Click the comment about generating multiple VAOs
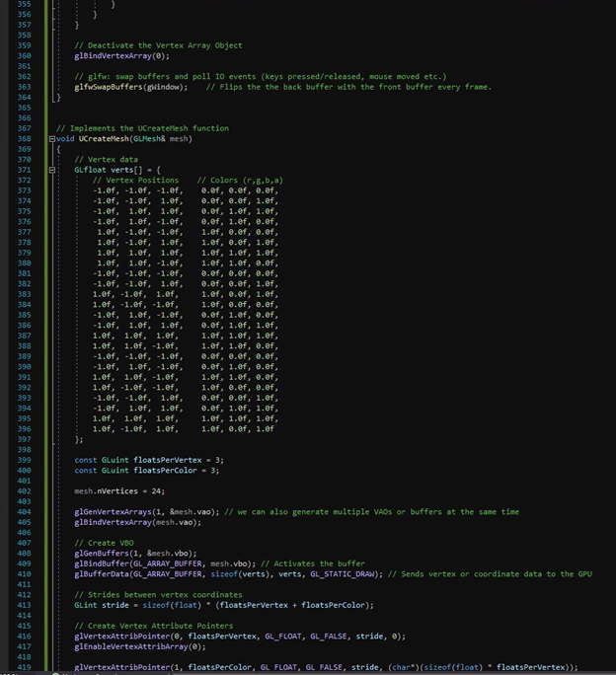616x675 pixels. 372,512
